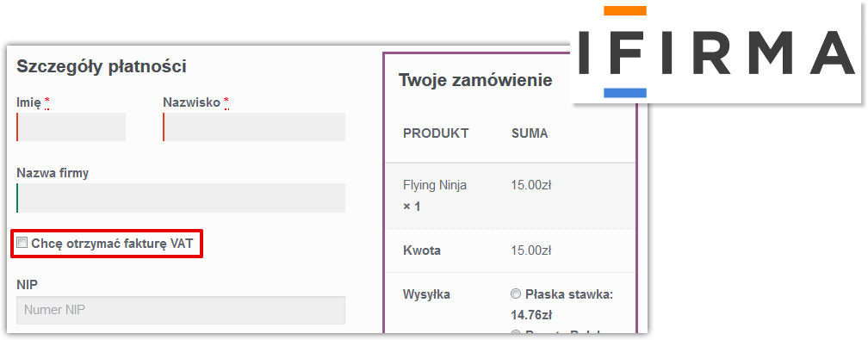The image size is (868, 340).
Task: Click the SUMA column header
Action: [x=530, y=133]
